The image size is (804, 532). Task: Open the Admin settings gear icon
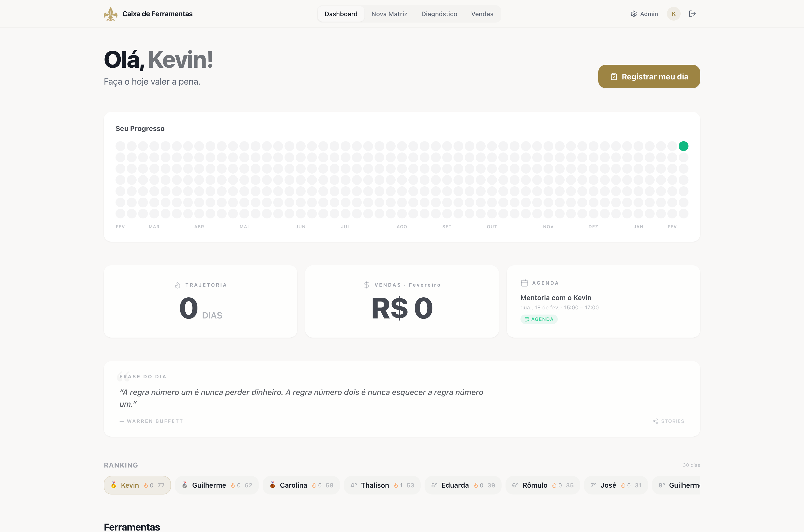633,13
